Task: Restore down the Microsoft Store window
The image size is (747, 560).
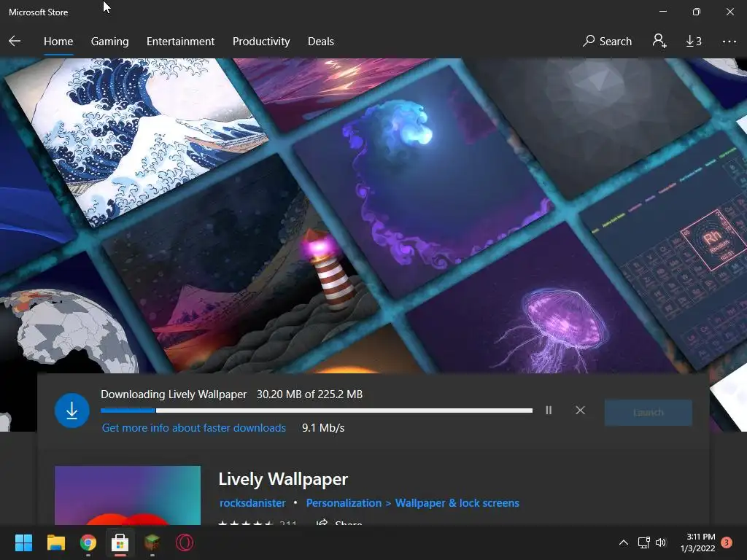Action: pyautogui.click(x=697, y=12)
